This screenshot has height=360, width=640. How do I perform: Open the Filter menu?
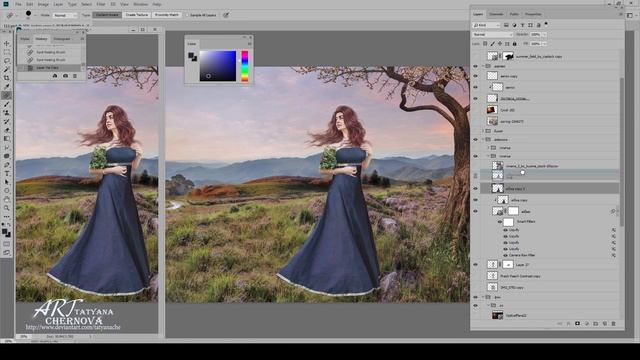click(101, 4)
